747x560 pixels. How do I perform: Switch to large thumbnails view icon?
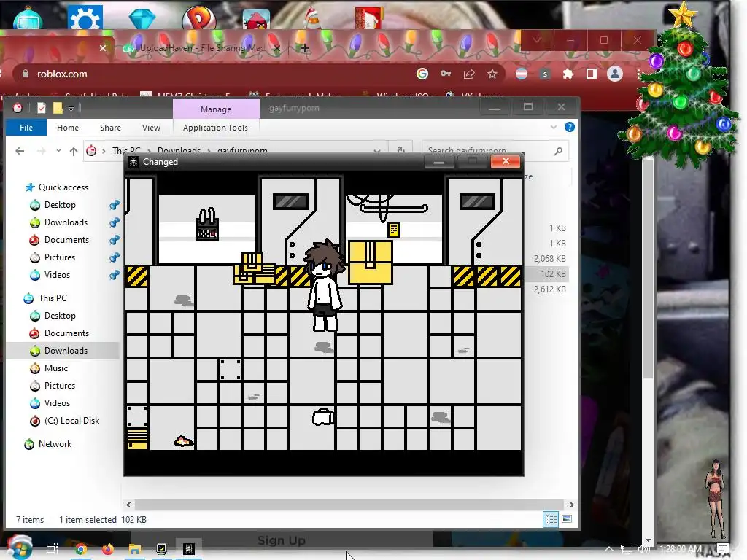pos(566,519)
